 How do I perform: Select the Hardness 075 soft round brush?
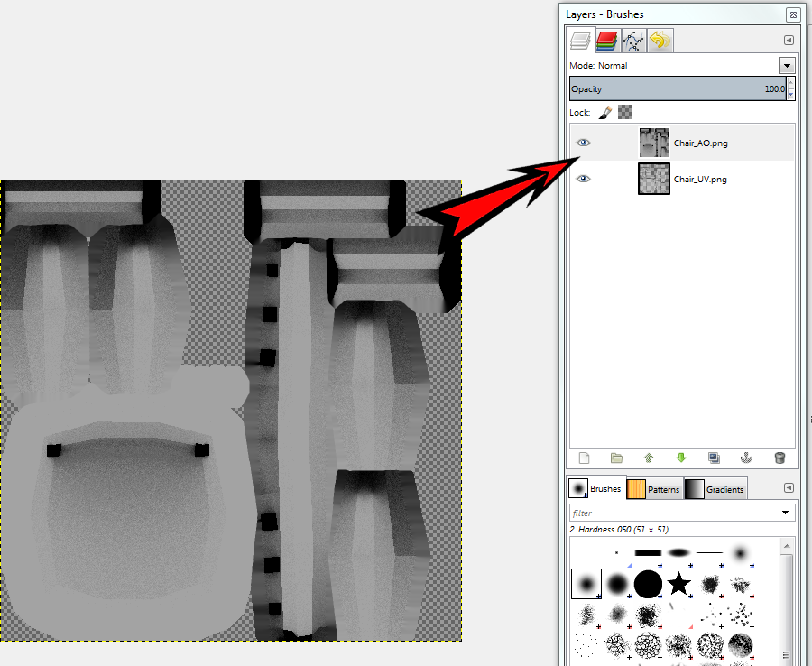point(617,584)
